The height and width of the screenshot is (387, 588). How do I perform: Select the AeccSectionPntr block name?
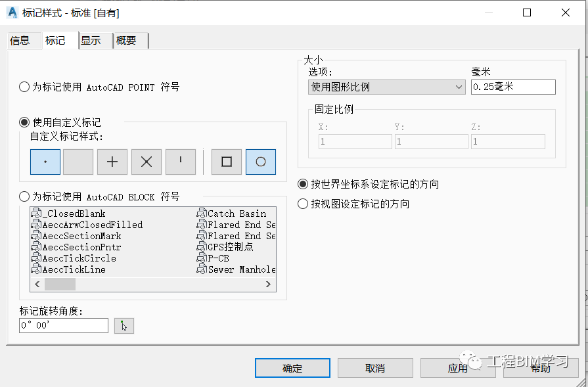click(x=81, y=247)
